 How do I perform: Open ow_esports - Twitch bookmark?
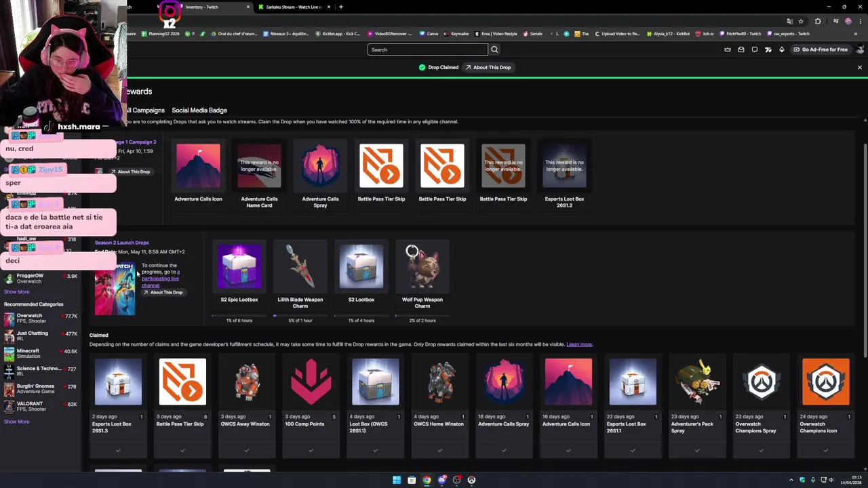tap(789, 34)
